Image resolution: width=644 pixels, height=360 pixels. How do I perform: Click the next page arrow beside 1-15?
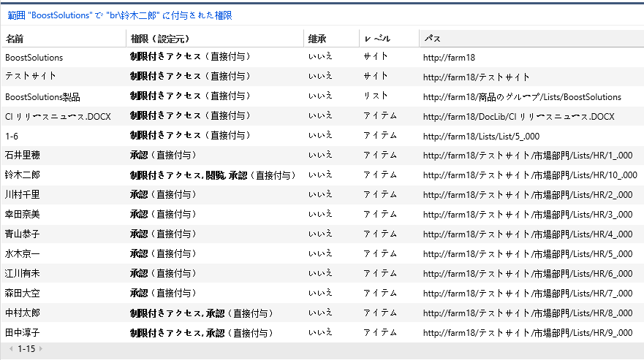click(x=41, y=349)
